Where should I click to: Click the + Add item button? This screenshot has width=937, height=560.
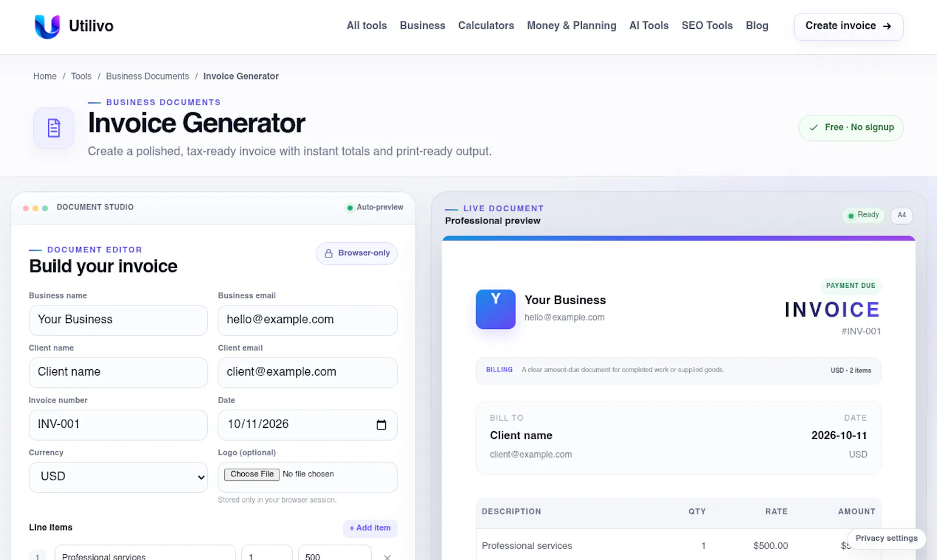(x=370, y=528)
